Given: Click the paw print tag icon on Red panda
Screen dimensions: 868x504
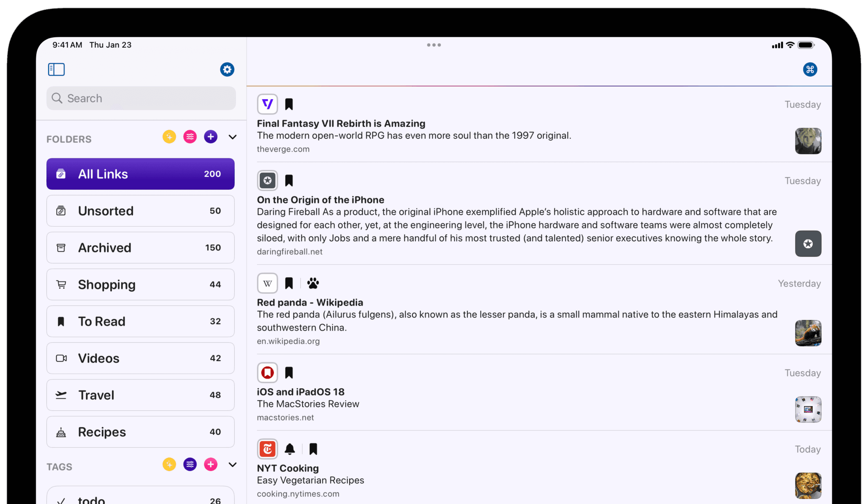Looking at the screenshot, I should click(x=313, y=283).
